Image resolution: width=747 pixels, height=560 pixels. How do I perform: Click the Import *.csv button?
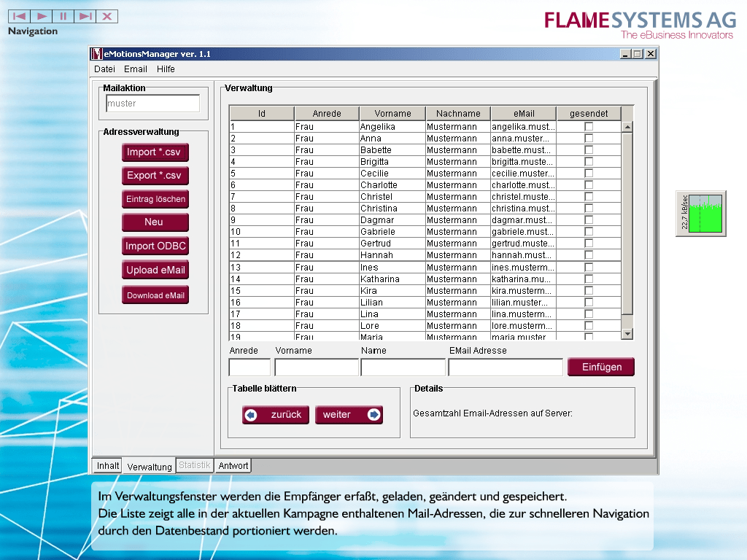pos(155,152)
